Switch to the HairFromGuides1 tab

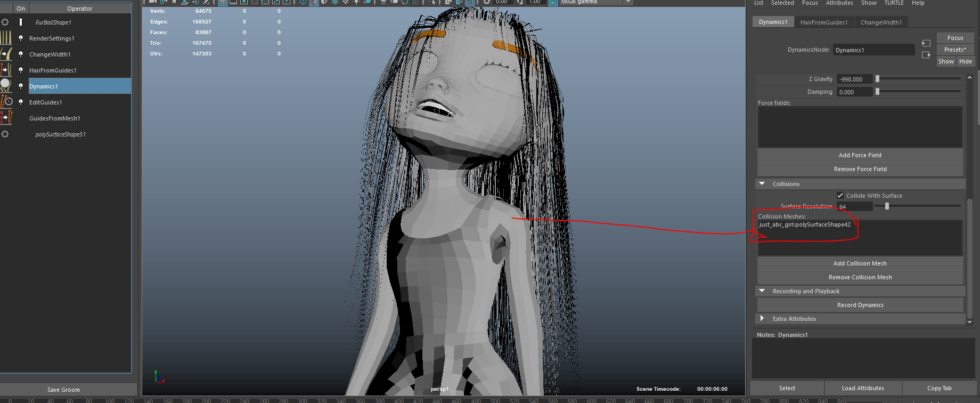click(823, 22)
